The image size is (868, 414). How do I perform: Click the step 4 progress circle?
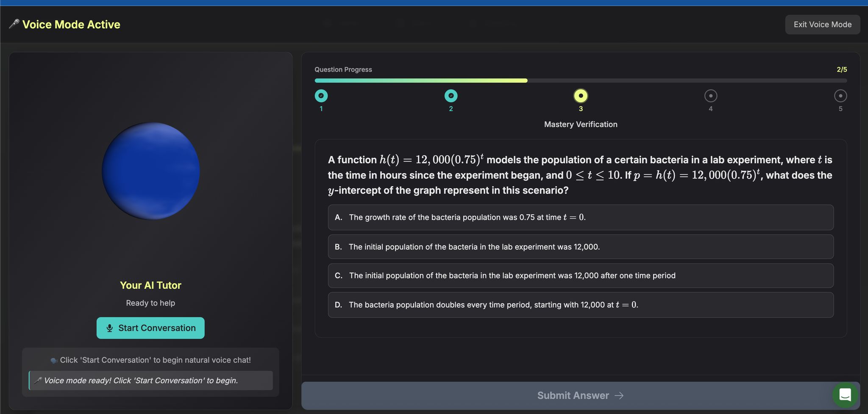click(710, 96)
